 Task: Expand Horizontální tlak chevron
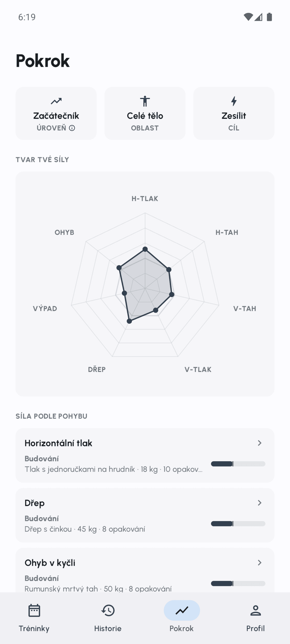click(x=259, y=443)
